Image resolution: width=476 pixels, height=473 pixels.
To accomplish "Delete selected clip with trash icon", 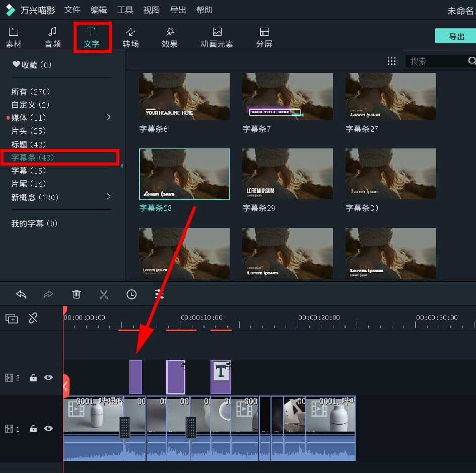I will click(76, 294).
